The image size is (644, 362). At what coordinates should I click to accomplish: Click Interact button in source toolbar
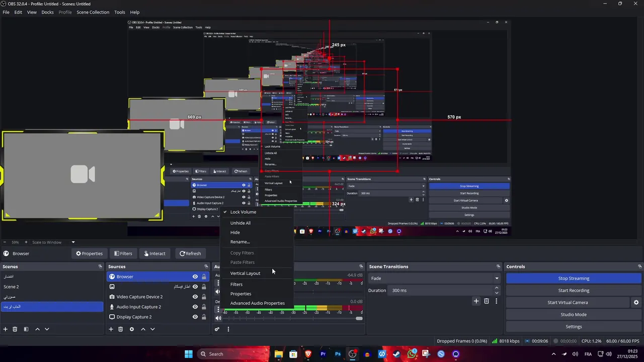tap(154, 253)
